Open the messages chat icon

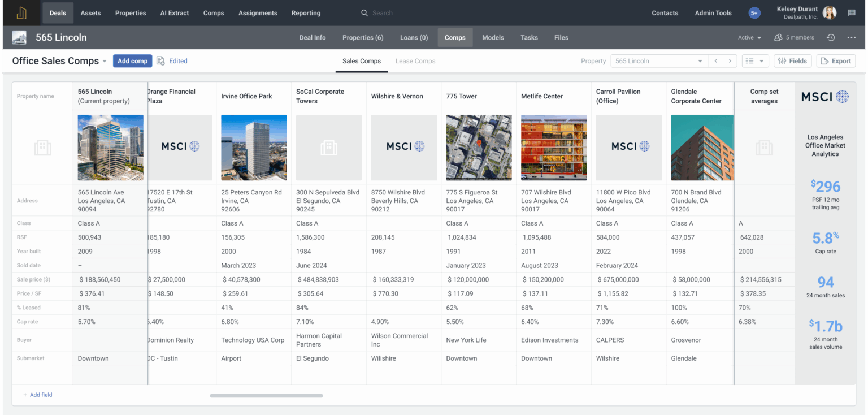tap(851, 13)
